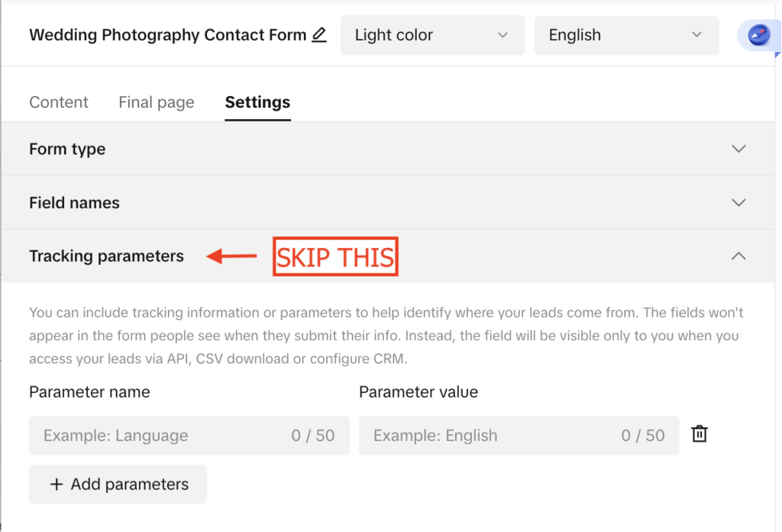Open the English language dropdown
Viewport: 782px width, 532px height.
[x=626, y=35]
